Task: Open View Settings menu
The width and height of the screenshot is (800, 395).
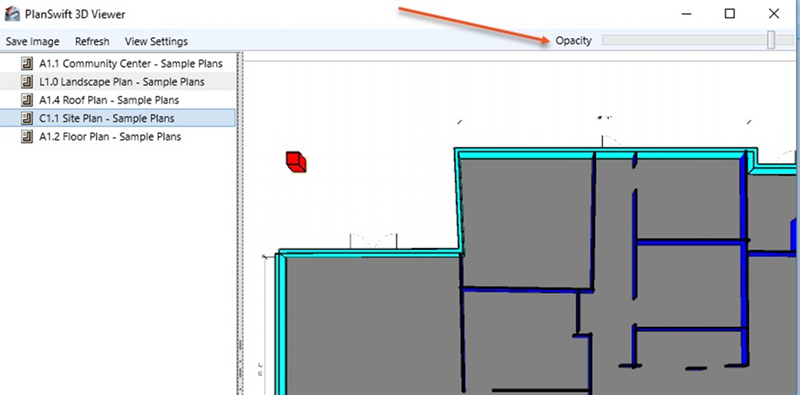Action: tap(156, 41)
